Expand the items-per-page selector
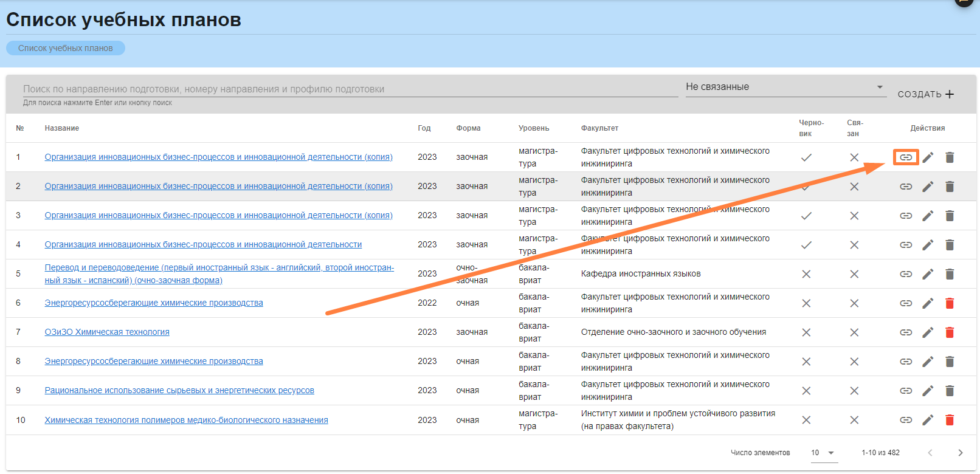 click(x=824, y=453)
